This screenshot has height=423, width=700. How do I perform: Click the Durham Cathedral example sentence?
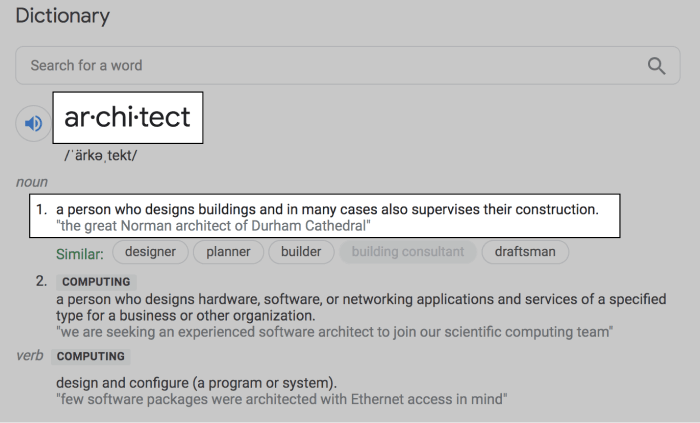tap(213, 227)
